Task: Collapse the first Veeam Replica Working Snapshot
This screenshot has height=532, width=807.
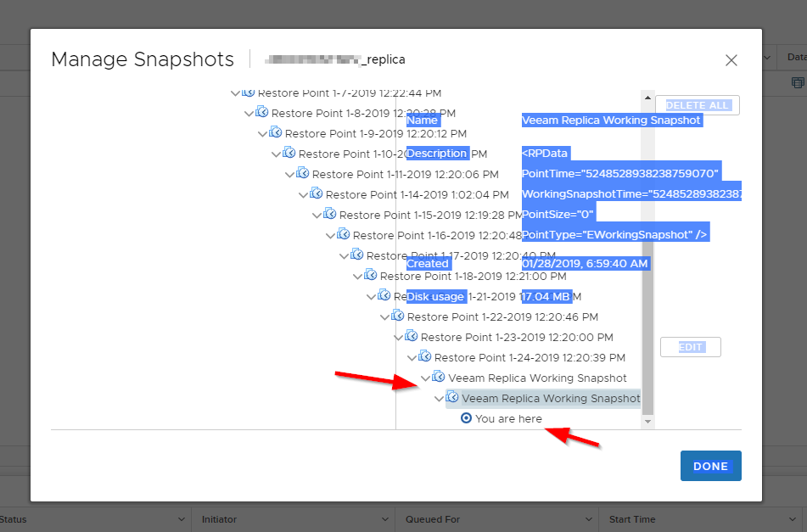Action: [x=425, y=378]
